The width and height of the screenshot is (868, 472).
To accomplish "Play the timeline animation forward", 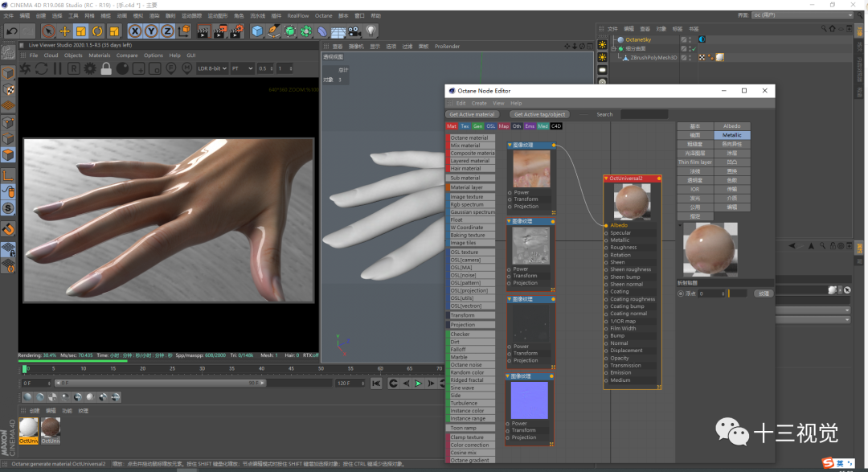I will (419, 384).
